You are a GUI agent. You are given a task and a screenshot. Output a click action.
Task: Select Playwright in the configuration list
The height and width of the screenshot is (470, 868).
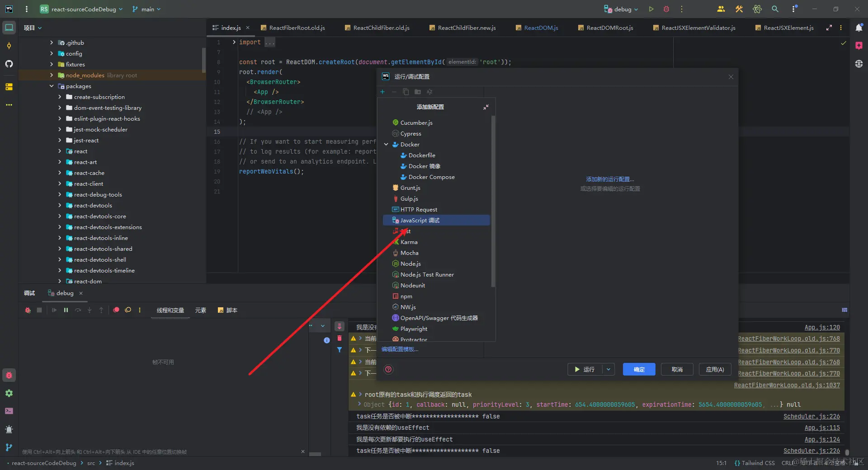point(436,329)
